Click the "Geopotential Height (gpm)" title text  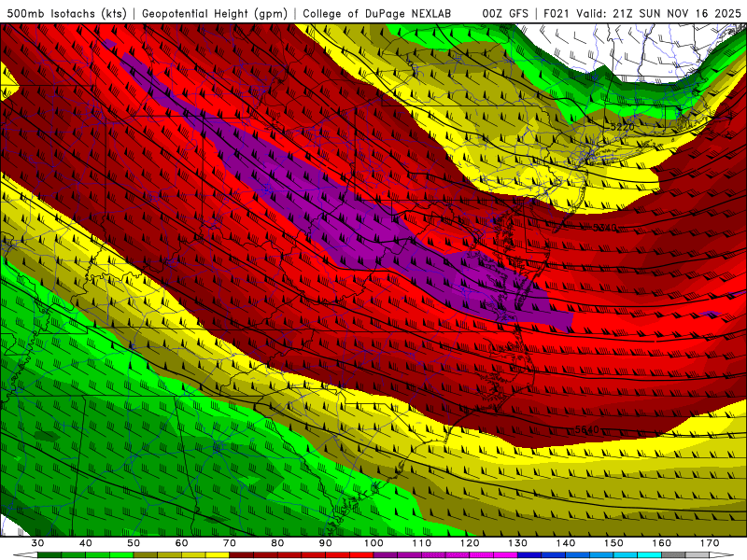click(215, 14)
